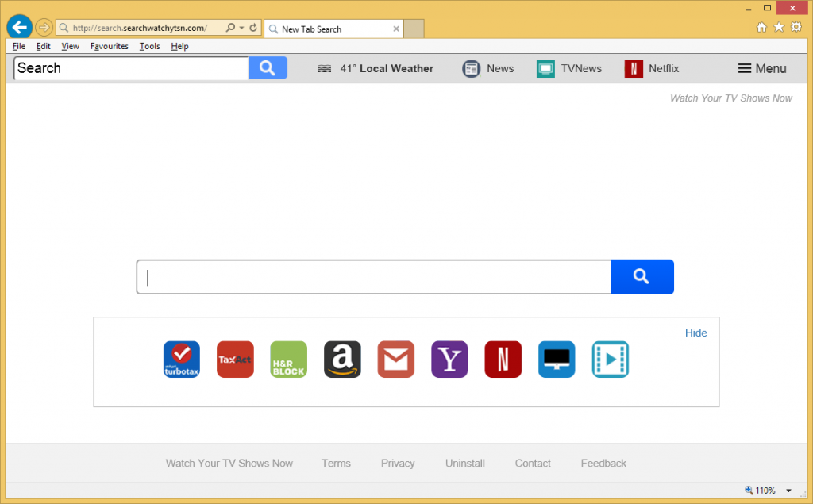Open the News toolbar link

[500, 68]
